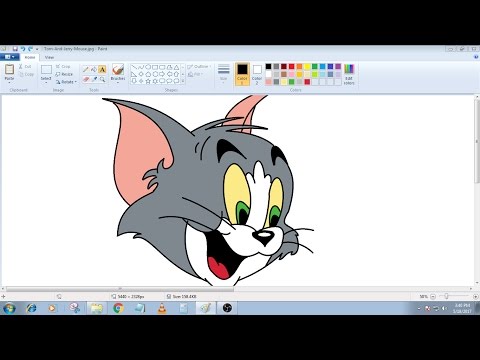
Task: Expand the Select tool dropdown arrow
Action: pos(46,82)
